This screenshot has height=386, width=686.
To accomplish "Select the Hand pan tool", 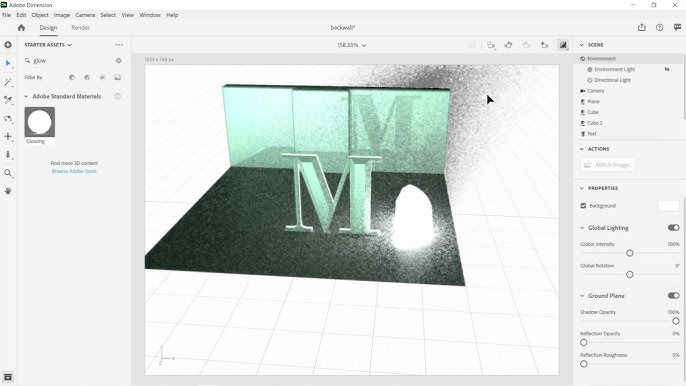I will (x=8, y=191).
